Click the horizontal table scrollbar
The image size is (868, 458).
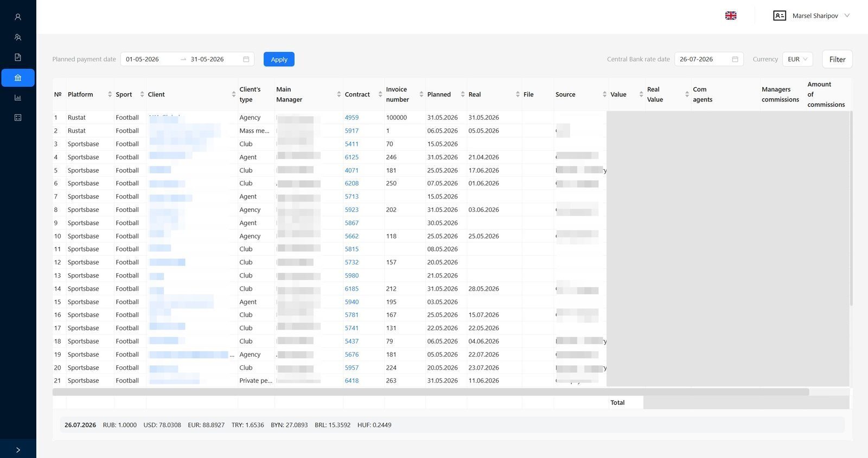(x=431, y=392)
